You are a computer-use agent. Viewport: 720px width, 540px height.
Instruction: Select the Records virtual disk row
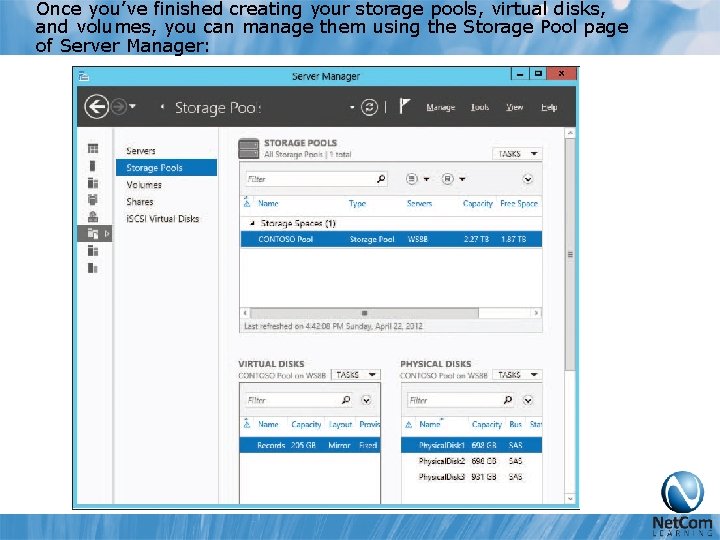click(x=310, y=445)
